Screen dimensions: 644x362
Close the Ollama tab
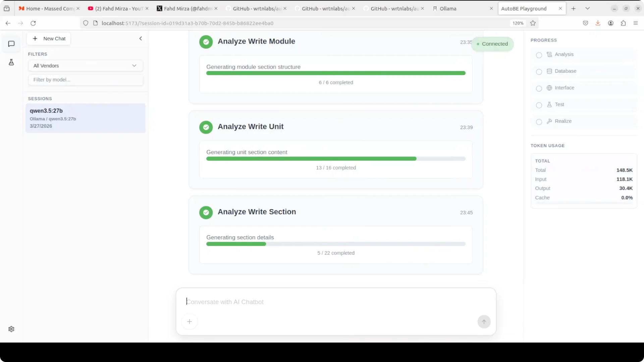click(x=491, y=9)
